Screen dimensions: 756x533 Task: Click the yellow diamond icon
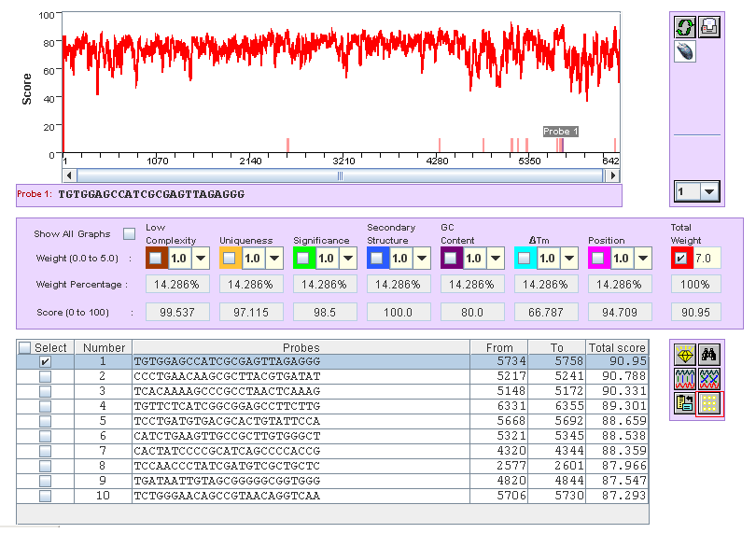point(685,354)
